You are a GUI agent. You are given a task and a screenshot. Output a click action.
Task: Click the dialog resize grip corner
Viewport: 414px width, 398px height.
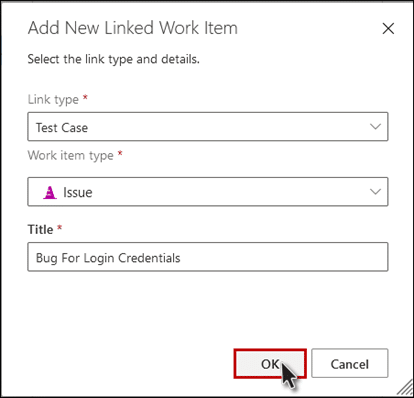[x=405, y=389]
